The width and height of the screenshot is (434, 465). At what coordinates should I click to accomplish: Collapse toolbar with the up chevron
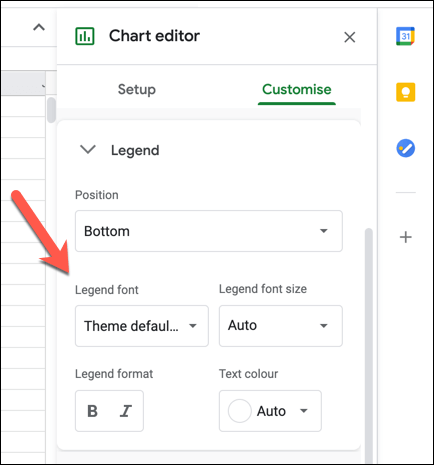[x=39, y=27]
